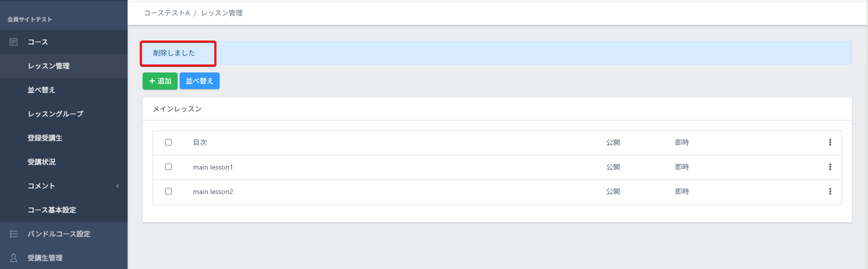
Task: Open レッスングループ from the sidebar
Action: click(x=56, y=114)
